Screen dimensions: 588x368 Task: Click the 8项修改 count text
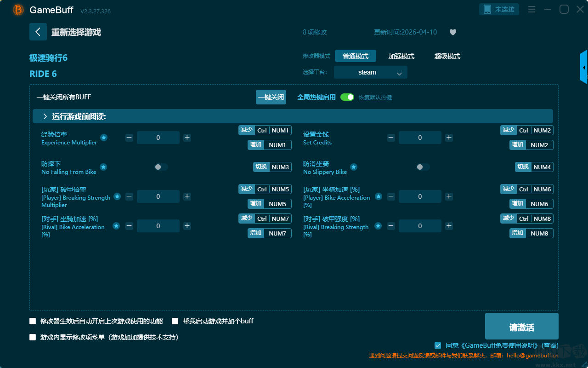315,32
